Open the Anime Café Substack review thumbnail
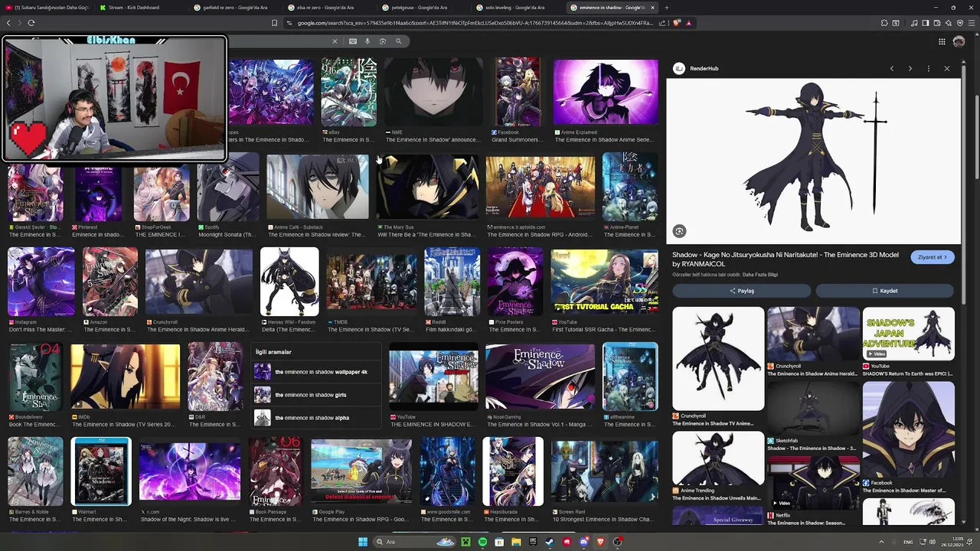 (317, 187)
